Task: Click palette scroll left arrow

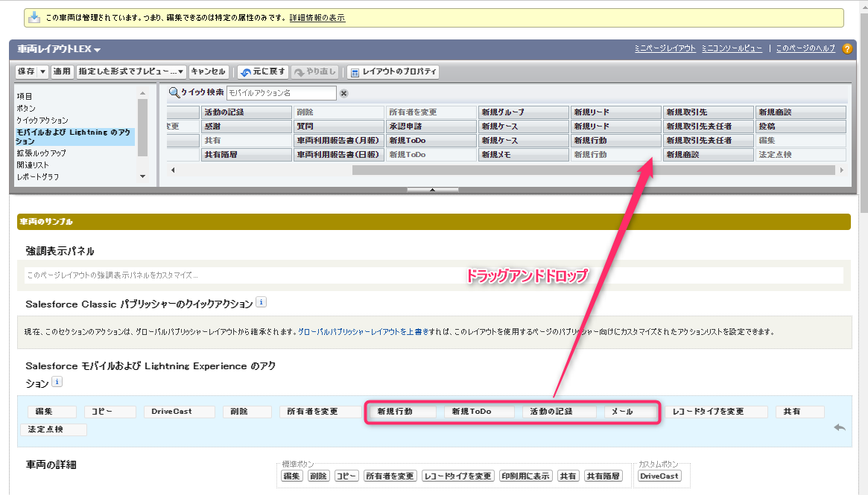Action: pyautogui.click(x=173, y=170)
